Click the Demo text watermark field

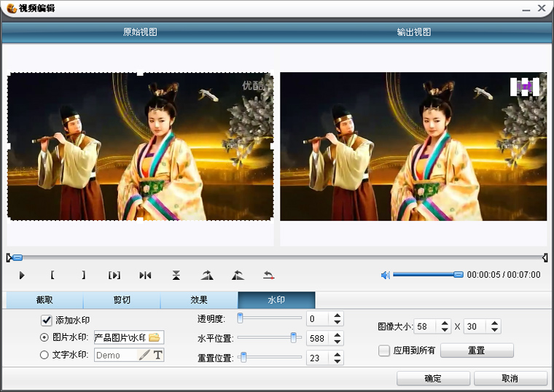116,355
